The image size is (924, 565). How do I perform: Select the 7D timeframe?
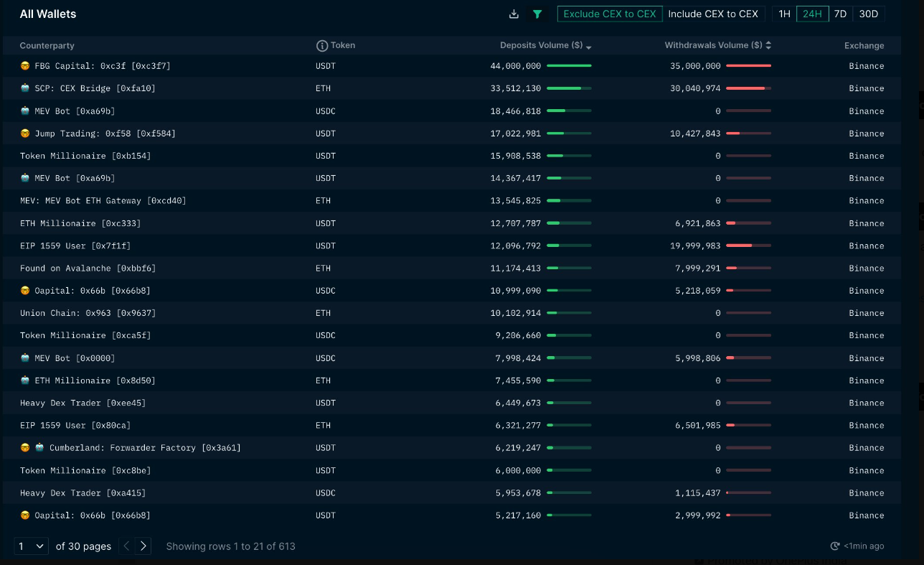click(x=840, y=14)
